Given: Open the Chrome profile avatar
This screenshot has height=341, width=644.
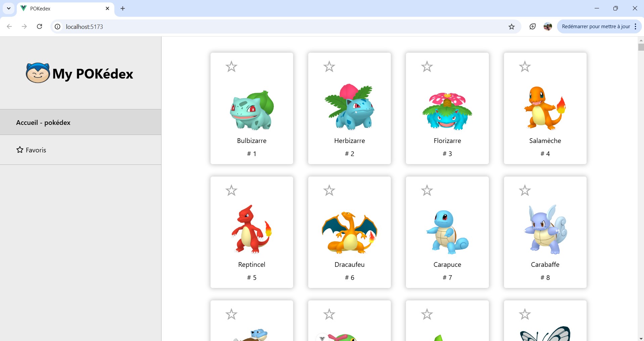Looking at the screenshot, I should click(x=548, y=27).
